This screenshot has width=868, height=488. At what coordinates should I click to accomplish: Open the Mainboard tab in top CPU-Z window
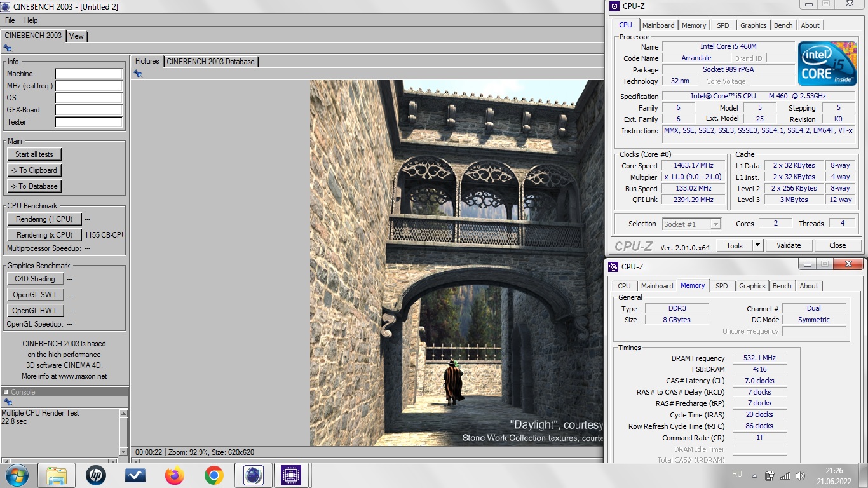(x=658, y=25)
